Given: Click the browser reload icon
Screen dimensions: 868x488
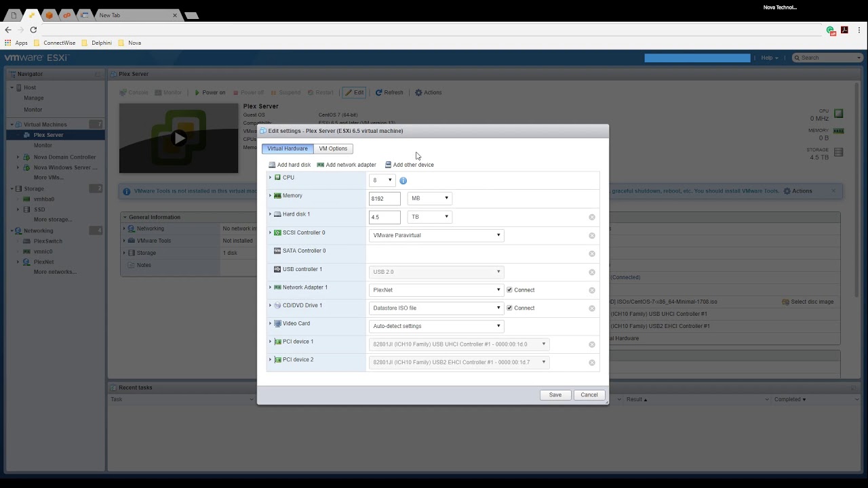Looking at the screenshot, I should (x=33, y=30).
